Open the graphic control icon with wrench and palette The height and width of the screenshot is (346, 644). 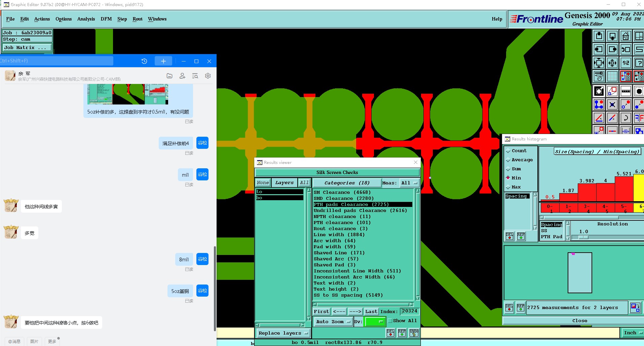click(599, 76)
